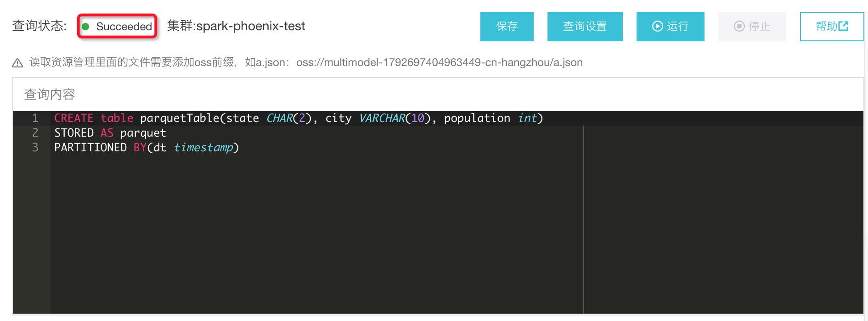Viewport: 868px width, 321px height.
Task: Click the warning triangle icon
Action: coord(17,63)
